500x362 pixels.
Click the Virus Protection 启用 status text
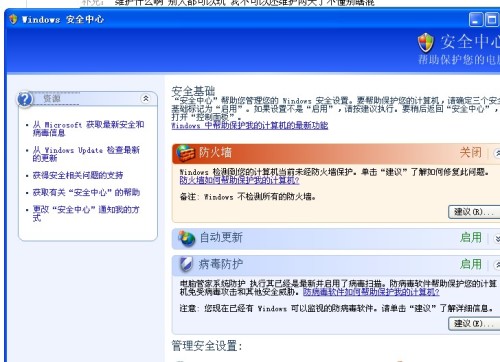(471, 264)
